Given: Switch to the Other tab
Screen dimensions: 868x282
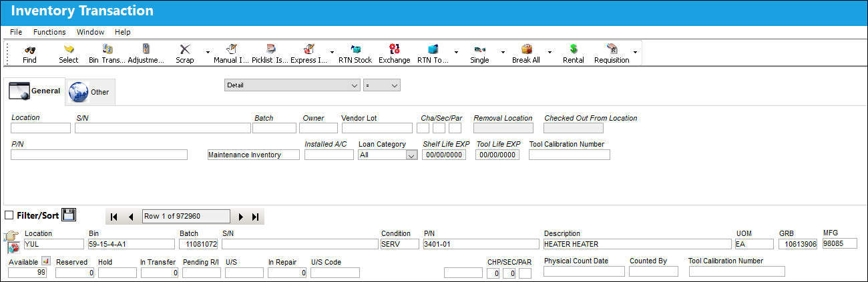Looking at the screenshot, I should [x=90, y=92].
